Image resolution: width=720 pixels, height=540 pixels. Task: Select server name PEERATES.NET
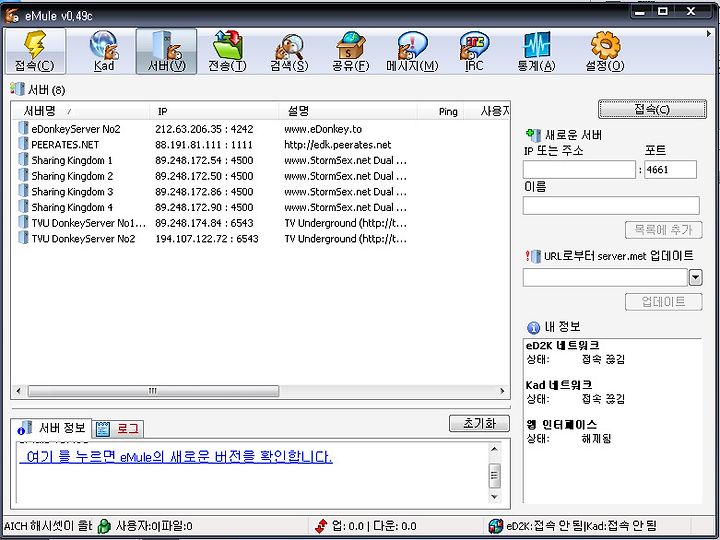(65, 145)
